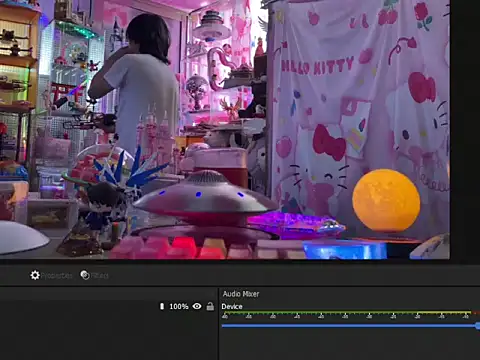Viewport: 480px width, 360px height.
Task: Grab the volume slider handle at right end
Action: tap(478, 326)
